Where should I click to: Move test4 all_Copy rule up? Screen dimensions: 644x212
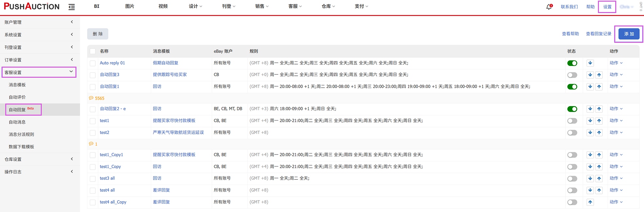pos(590,202)
